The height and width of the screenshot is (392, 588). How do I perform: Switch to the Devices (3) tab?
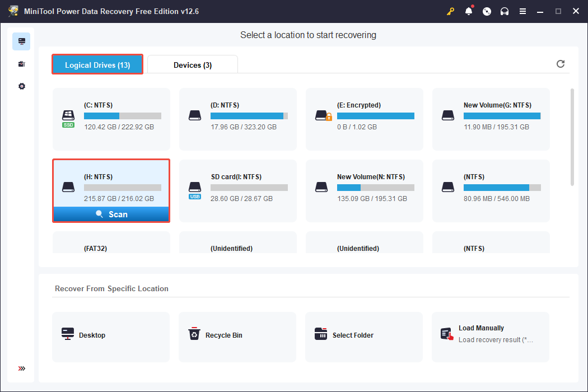click(x=193, y=65)
